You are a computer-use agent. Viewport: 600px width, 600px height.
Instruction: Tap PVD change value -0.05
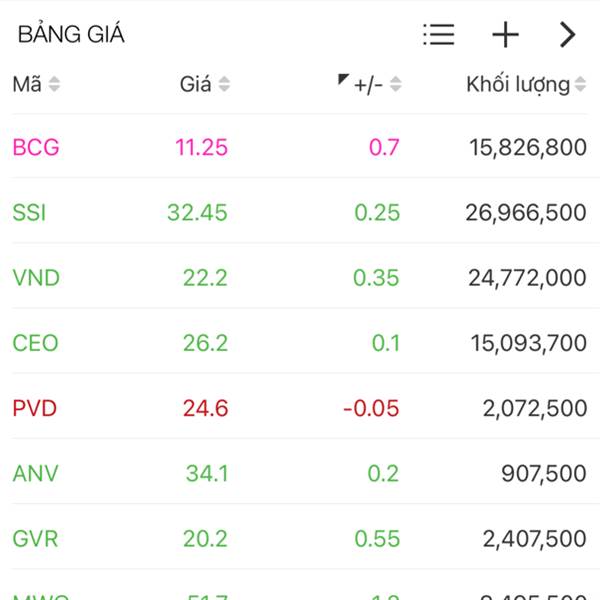pos(370,408)
